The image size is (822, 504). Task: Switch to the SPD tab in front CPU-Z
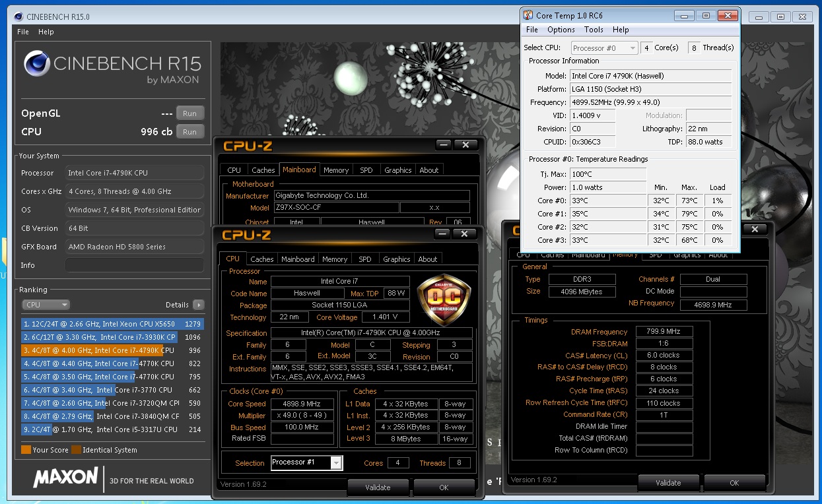coord(365,259)
